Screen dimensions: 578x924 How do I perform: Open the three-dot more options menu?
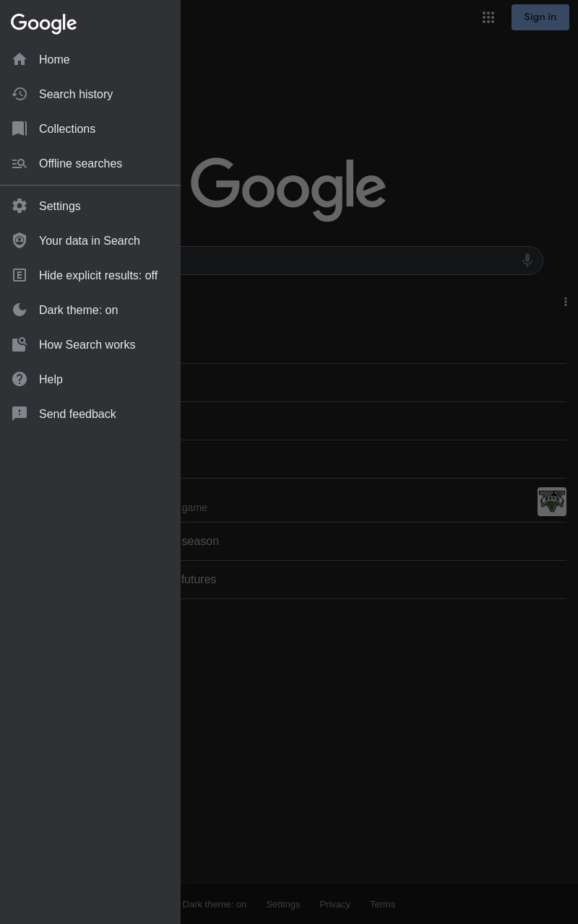[x=566, y=302]
